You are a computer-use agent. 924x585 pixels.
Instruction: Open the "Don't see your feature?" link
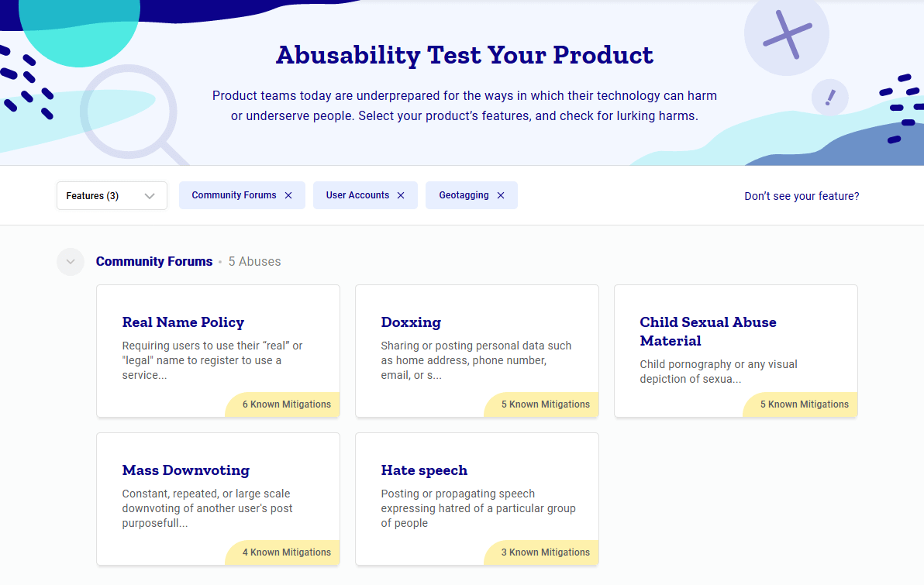[x=802, y=196]
